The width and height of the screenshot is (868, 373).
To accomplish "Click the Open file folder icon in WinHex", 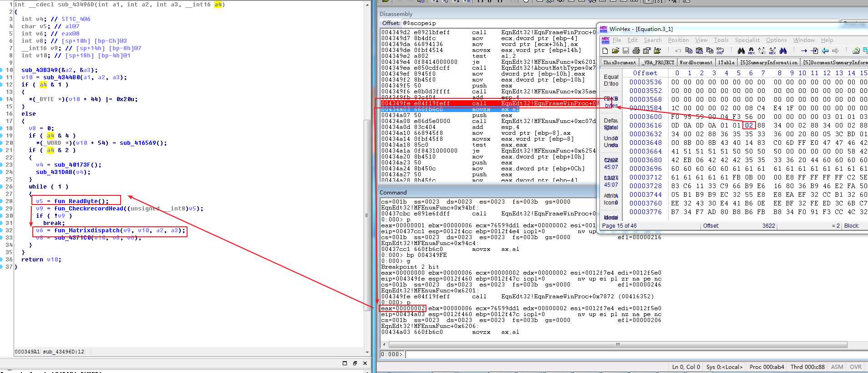I will pos(615,51).
